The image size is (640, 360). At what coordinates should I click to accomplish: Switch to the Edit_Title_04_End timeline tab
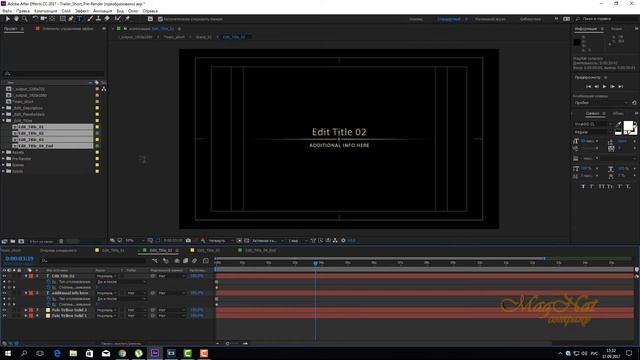260,250
